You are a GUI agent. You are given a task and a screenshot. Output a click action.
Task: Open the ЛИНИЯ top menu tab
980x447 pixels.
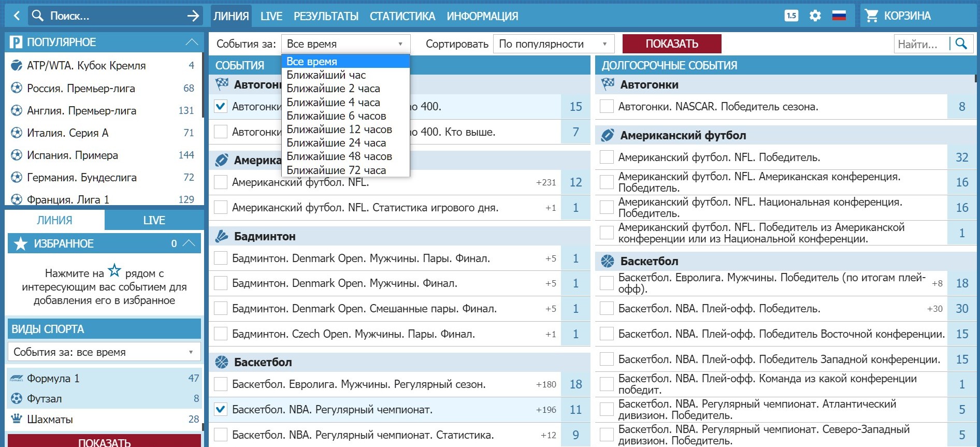[231, 16]
